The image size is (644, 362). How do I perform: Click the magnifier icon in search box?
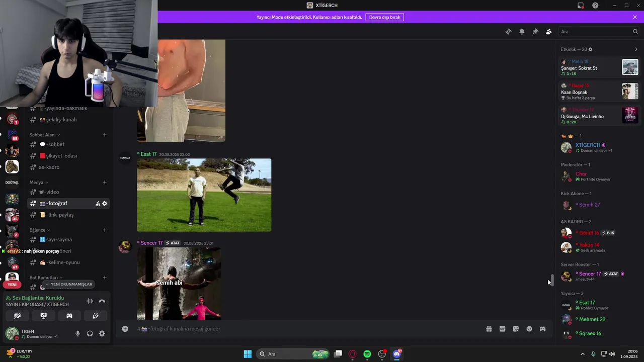(x=635, y=31)
